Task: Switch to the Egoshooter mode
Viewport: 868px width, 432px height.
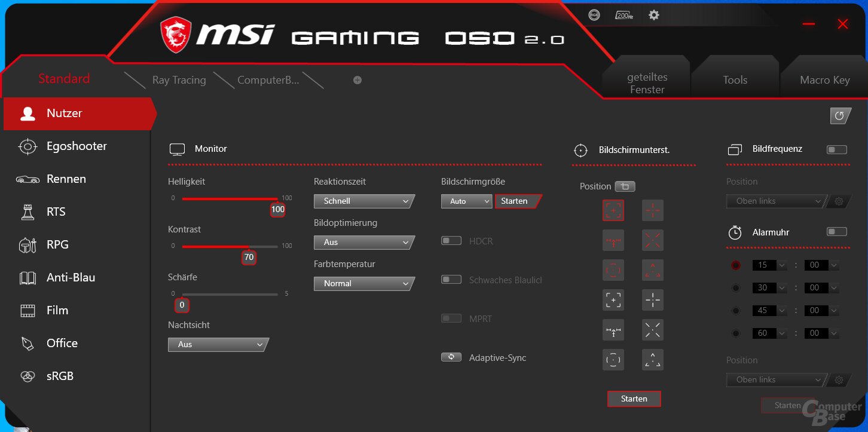Action: (x=77, y=146)
